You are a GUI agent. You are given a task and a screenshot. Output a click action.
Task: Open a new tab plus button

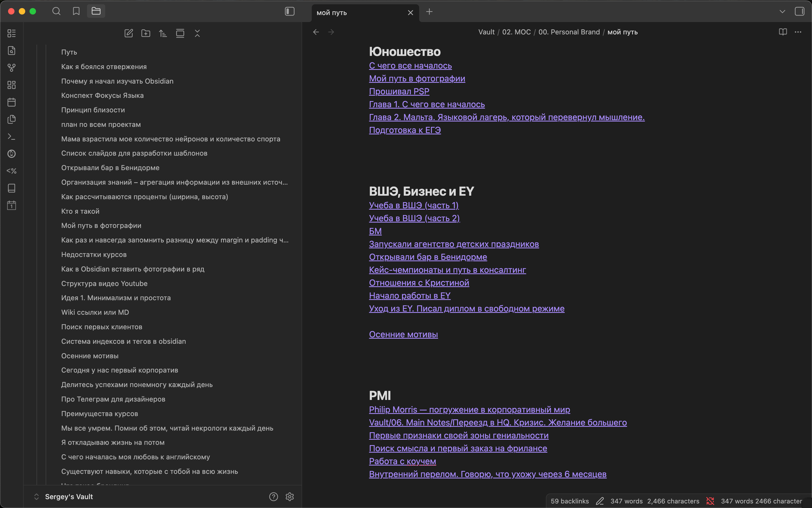[429, 12]
